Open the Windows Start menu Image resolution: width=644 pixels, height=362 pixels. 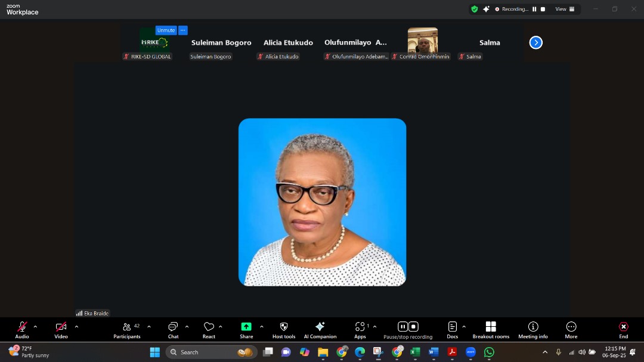pyautogui.click(x=155, y=352)
